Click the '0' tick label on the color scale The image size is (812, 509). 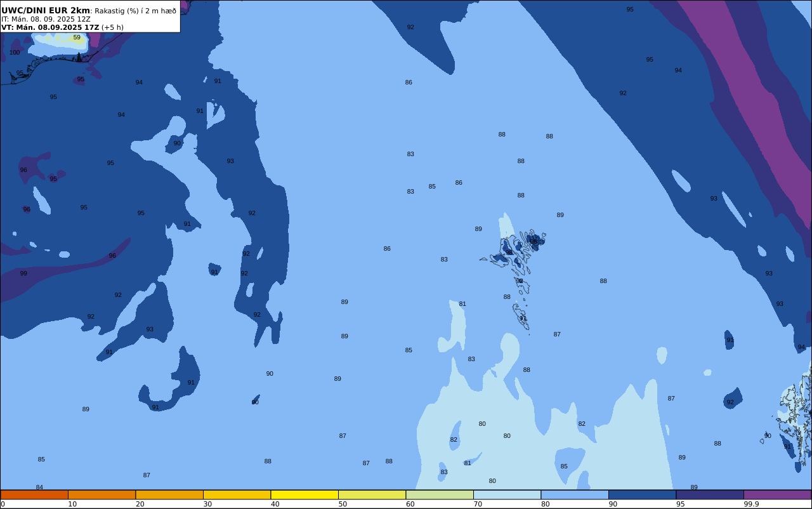pos(3,504)
